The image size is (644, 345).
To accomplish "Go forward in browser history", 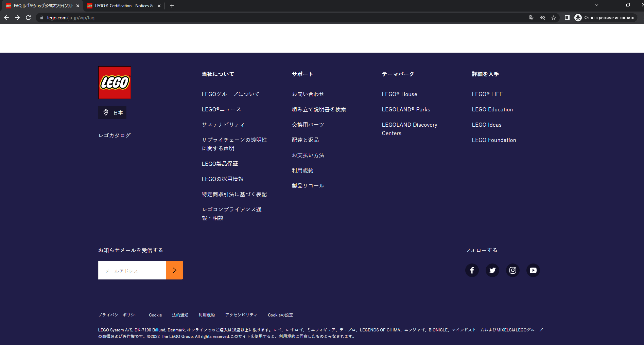I will [x=17, y=18].
